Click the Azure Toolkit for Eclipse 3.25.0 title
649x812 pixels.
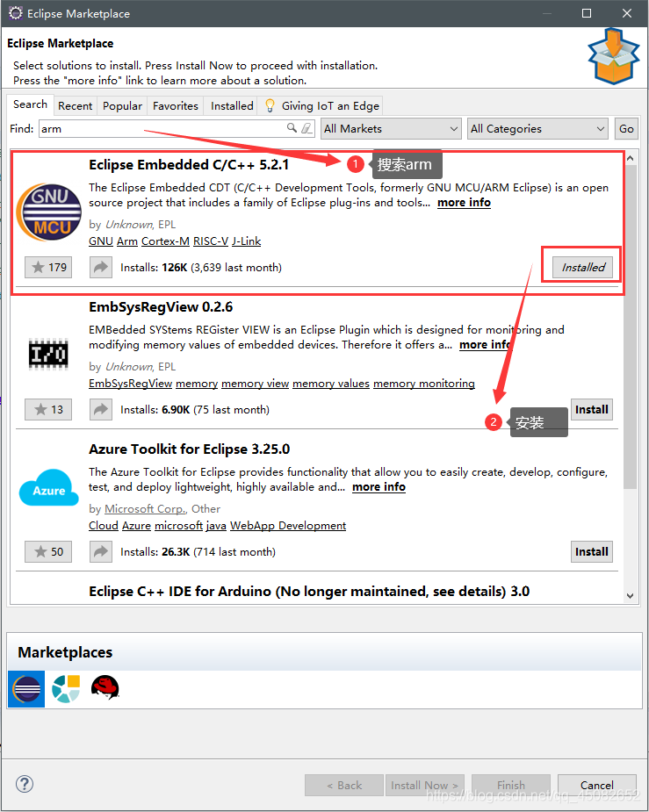point(189,449)
